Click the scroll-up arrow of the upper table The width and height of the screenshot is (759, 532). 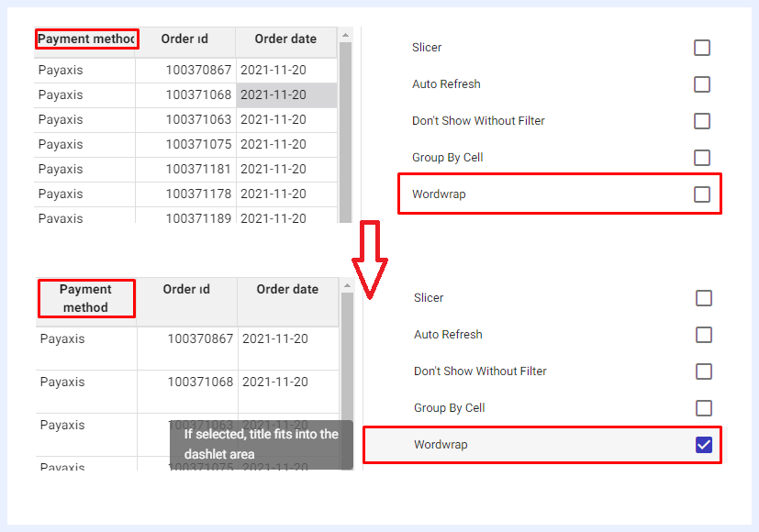coord(345,35)
